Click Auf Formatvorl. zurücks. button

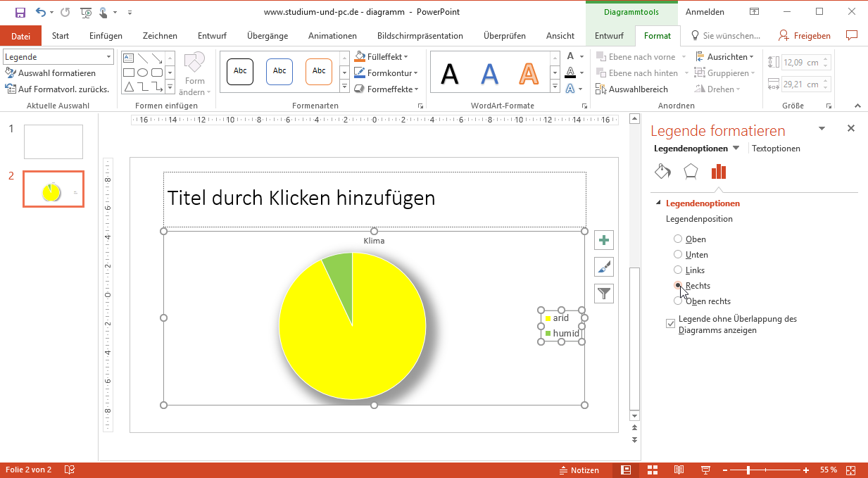click(57, 89)
